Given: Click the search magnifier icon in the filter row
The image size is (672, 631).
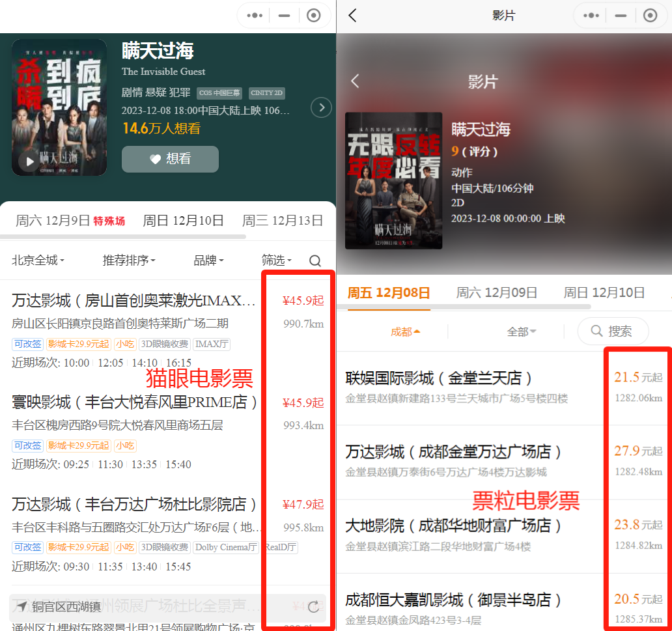Looking at the screenshot, I should point(315,261).
